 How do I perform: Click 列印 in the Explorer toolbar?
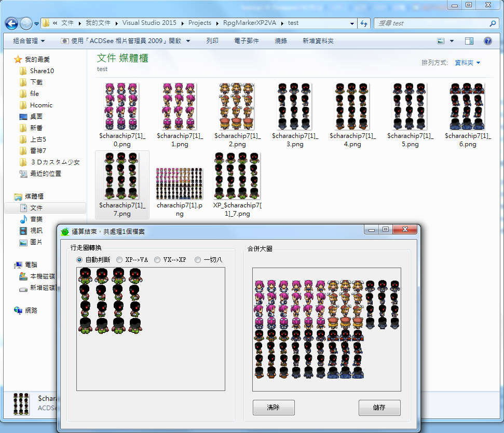pos(212,41)
